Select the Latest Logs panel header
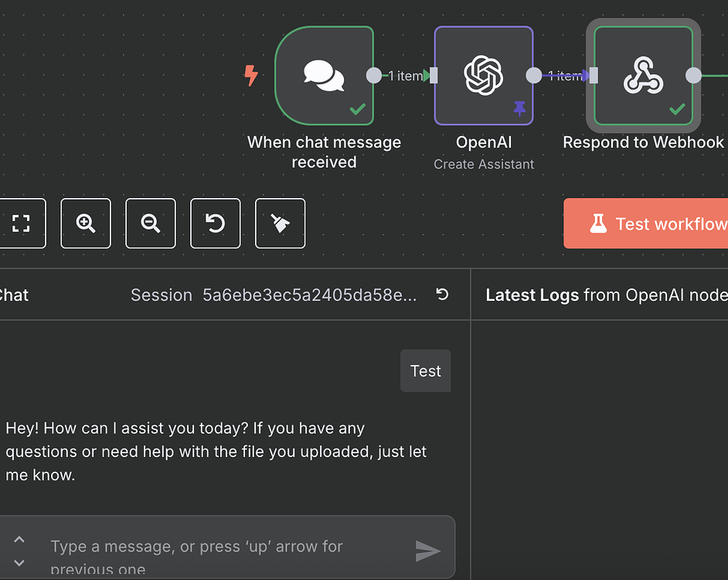This screenshot has height=580, width=728. click(532, 295)
